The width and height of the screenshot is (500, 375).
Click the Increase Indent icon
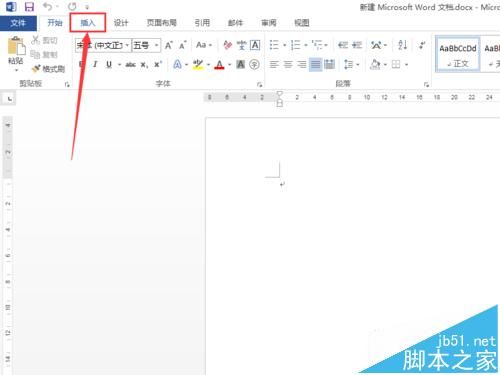[357, 45]
